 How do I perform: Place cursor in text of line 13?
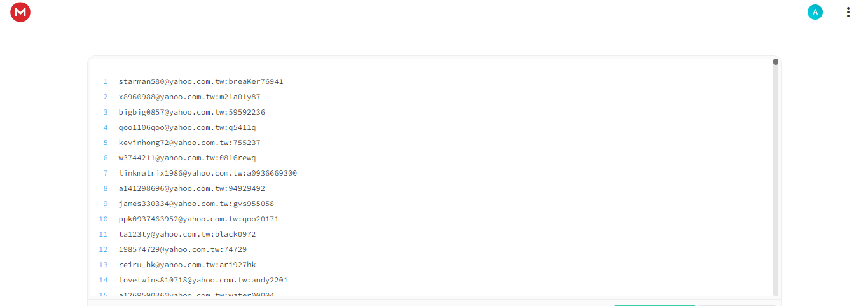(187, 265)
